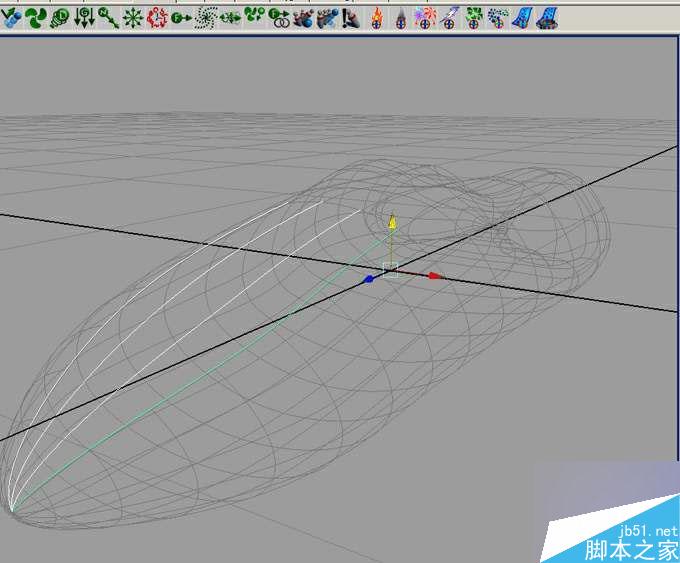680x563 pixels.
Task: Create a Passive Rigid Body
Action: (x=327, y=18)
